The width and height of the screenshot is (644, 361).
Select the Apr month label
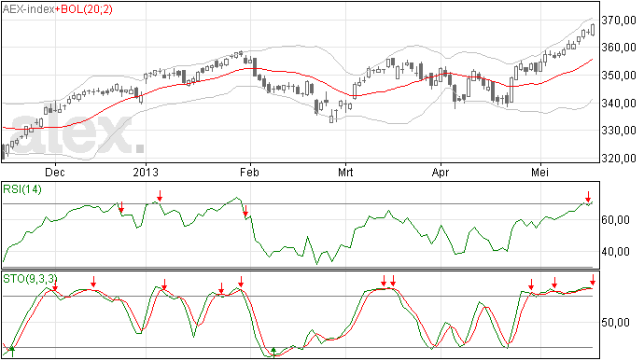[441, 173]
